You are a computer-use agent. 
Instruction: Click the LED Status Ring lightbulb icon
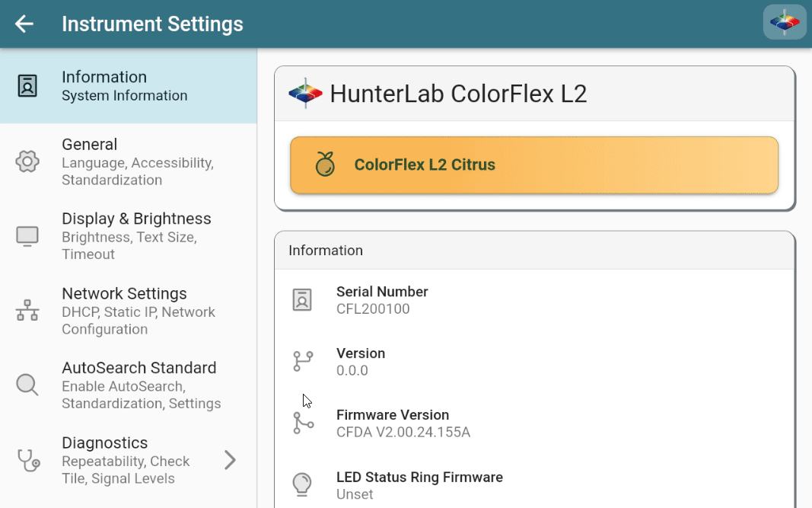coord(302,484)
